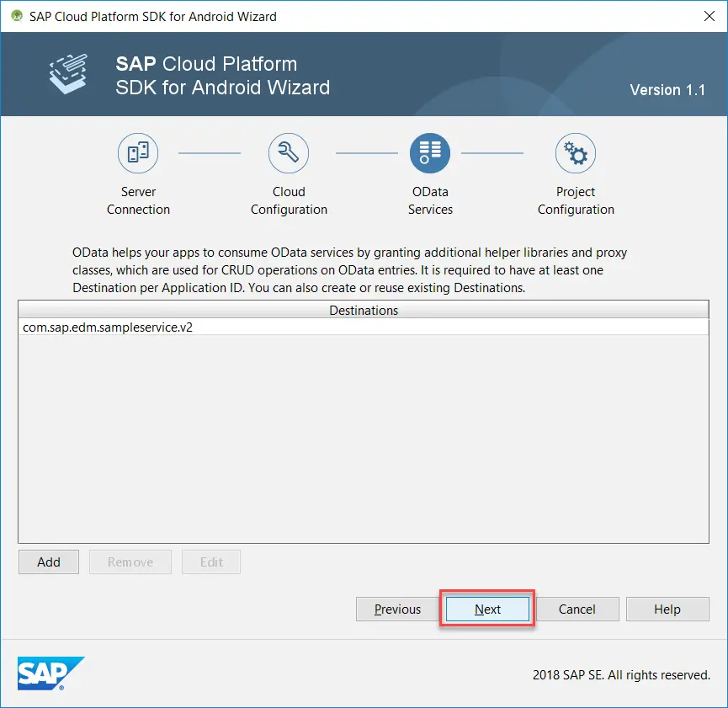
Task: Click the Android Studio icon in title bar
Action: pos(17,16)
